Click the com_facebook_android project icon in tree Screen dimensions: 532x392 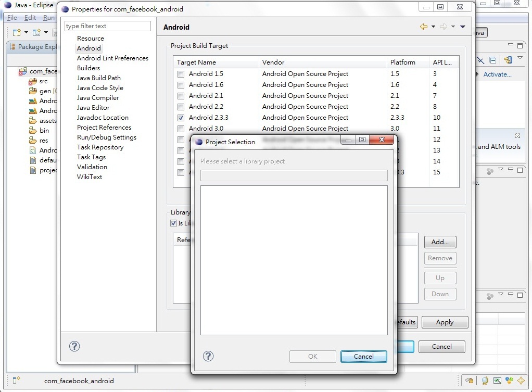[23, 71]
